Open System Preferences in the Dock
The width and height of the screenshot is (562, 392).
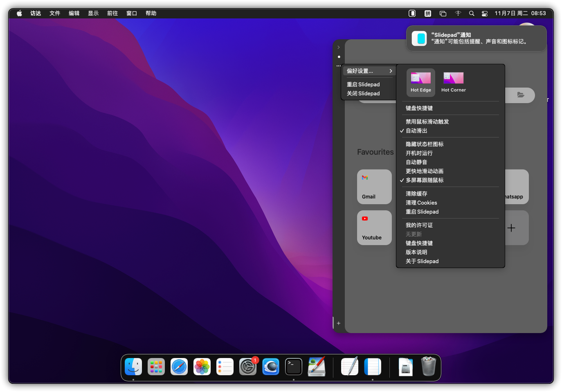[248, 367]
